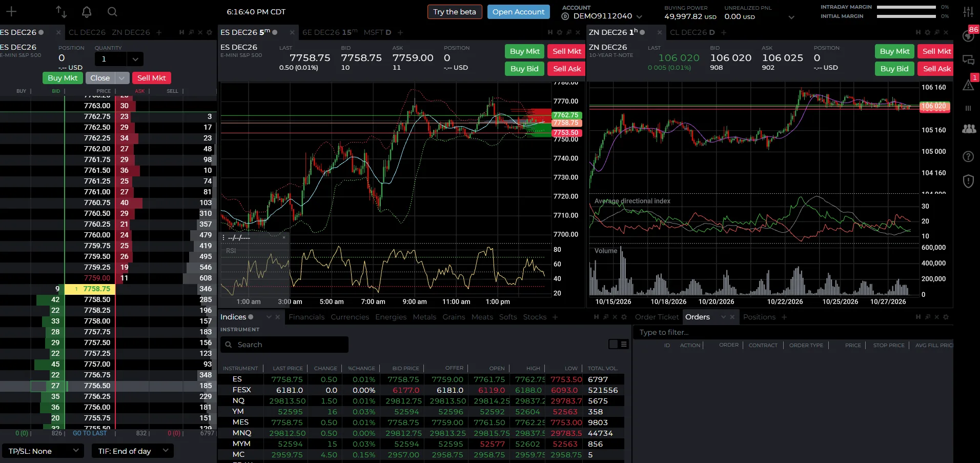Click Open Account button

[518, 12]
